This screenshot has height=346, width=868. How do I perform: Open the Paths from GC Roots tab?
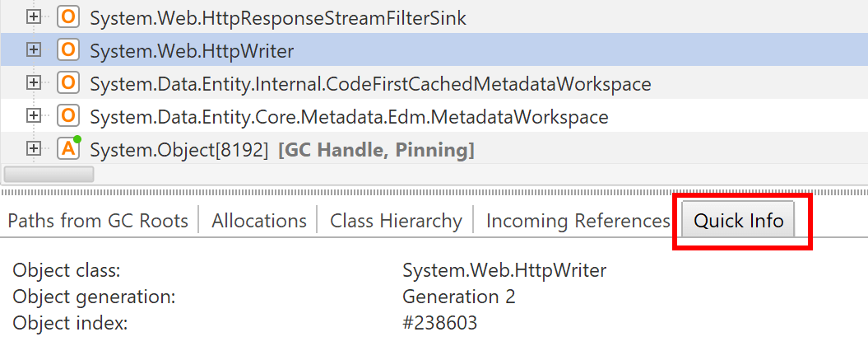pyautogui.click(x=98, y=221)
